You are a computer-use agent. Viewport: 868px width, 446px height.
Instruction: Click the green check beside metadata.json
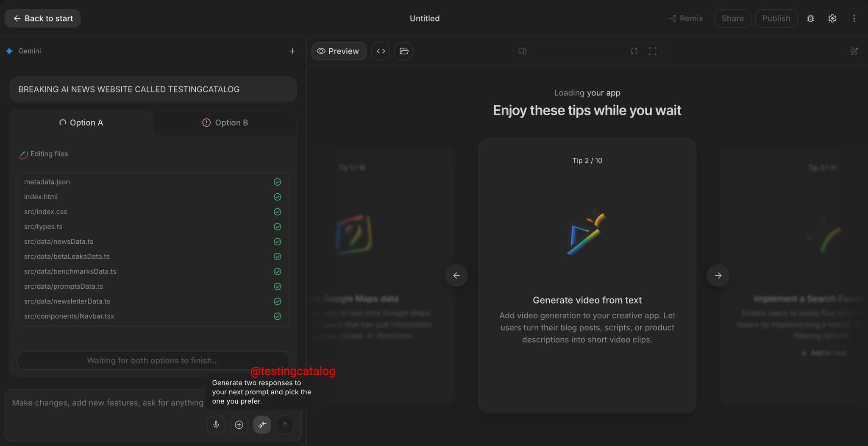[x=278, y=182]
